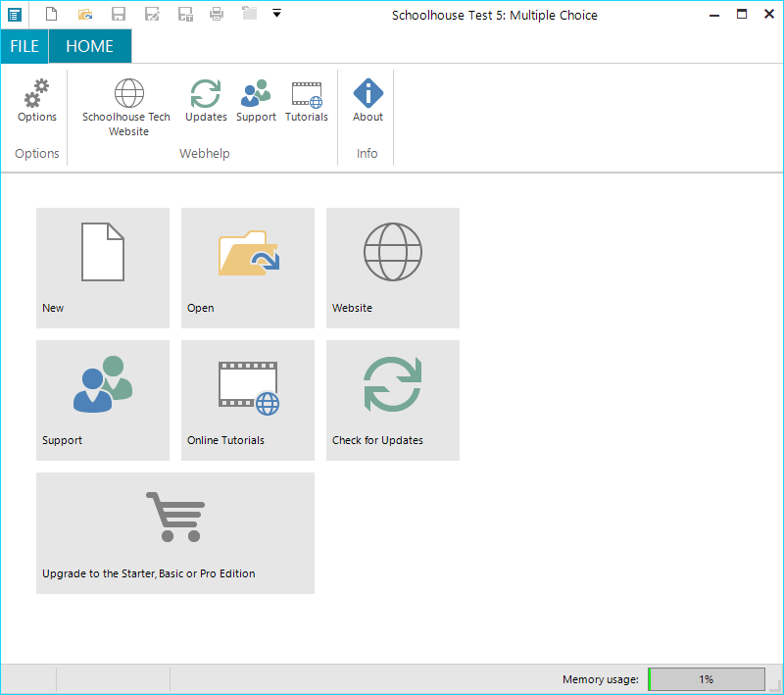Click the 'Schoolhouse Test 5: Multiple Choice' window title
This screenshot has width=784, height=695.
pos(495,16)
